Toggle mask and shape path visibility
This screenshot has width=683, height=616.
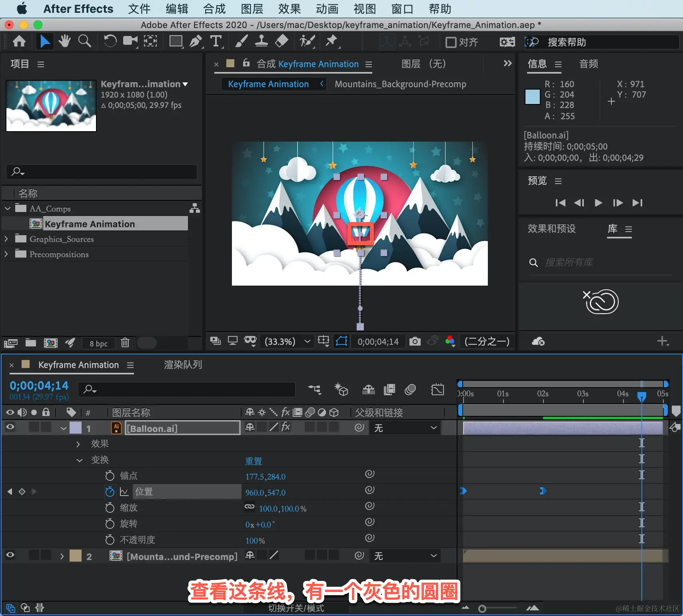[341, 341]
